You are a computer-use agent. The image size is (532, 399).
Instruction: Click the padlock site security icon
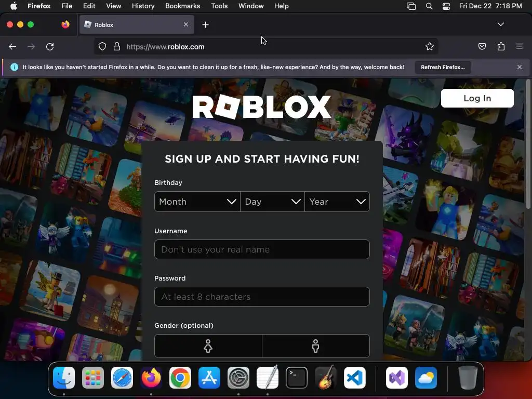click(117, 47)
